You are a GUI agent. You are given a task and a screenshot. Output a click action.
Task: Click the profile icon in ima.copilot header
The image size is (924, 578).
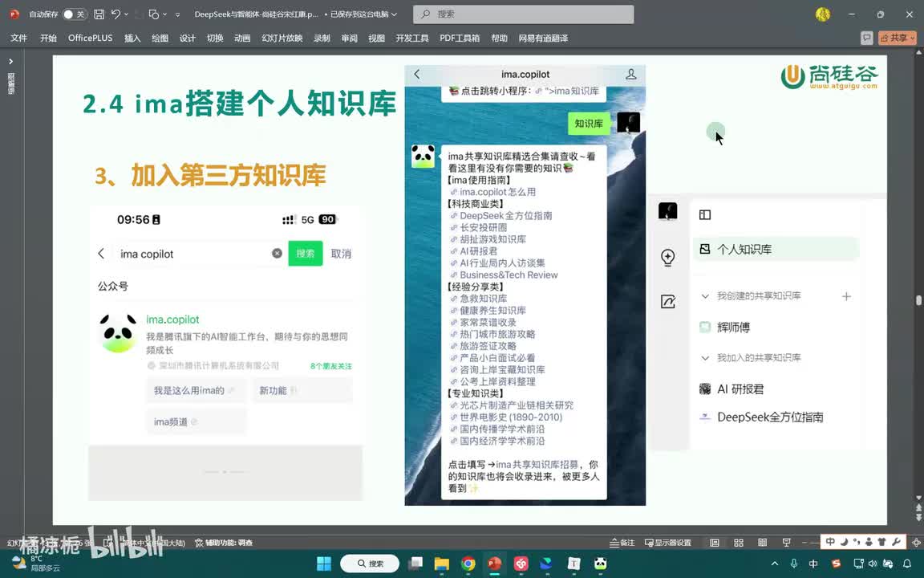[x=630, y=75]
